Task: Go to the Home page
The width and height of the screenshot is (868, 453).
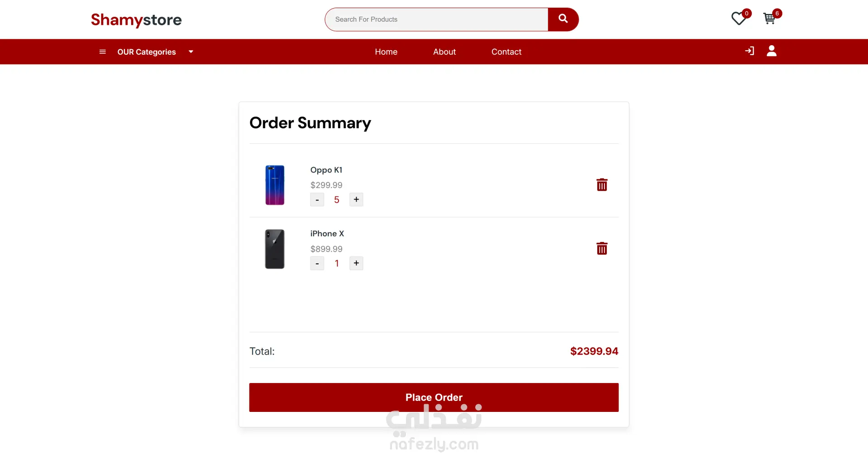Action: click(x=386, y=52)
